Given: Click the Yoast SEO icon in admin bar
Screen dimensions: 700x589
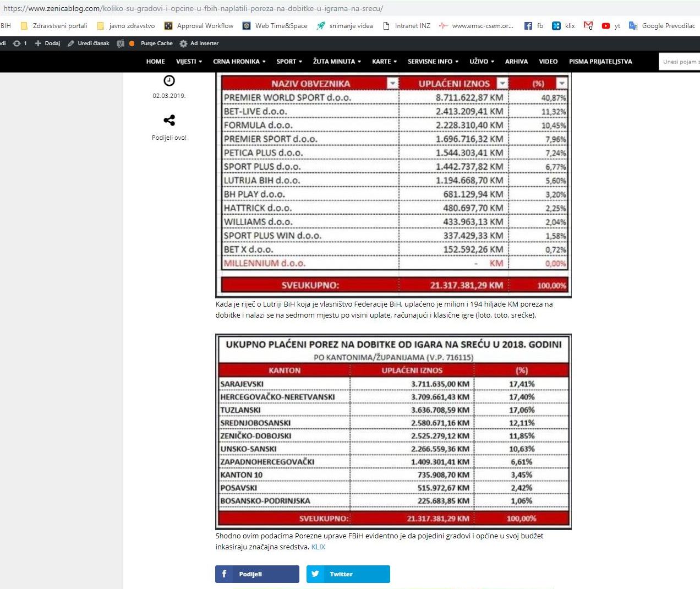Looking at the screenshot, I should 121,43.
